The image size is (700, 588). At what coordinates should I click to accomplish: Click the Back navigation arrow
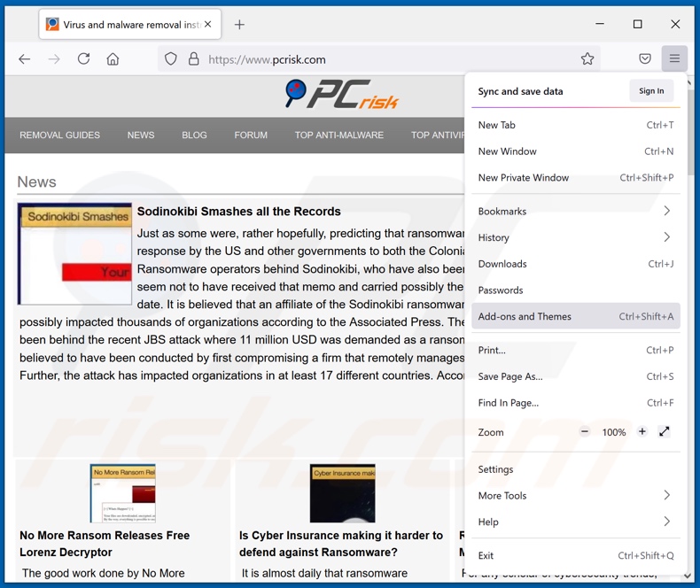(x=25, y=59)
